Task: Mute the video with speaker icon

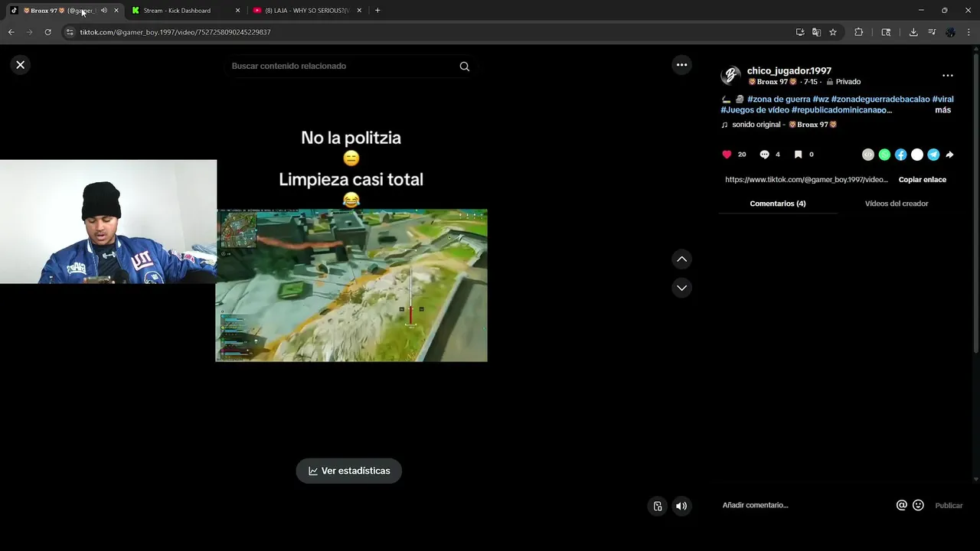Action: point(681,506)
